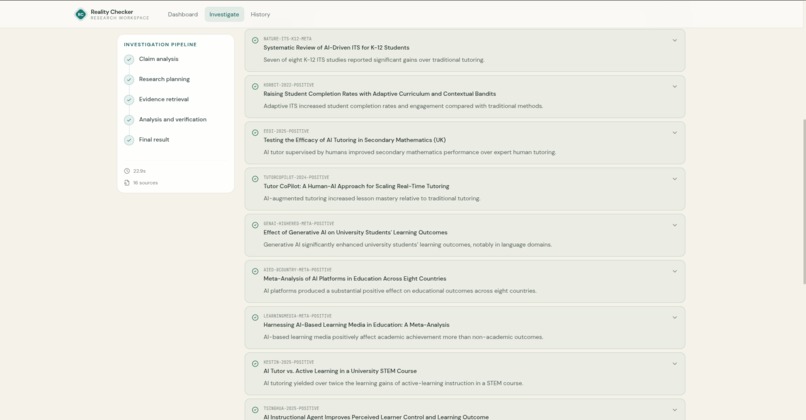Click the vertical page scrollbar thumb
The height and width of the screenshot is (420, 806).
(804, 201)
